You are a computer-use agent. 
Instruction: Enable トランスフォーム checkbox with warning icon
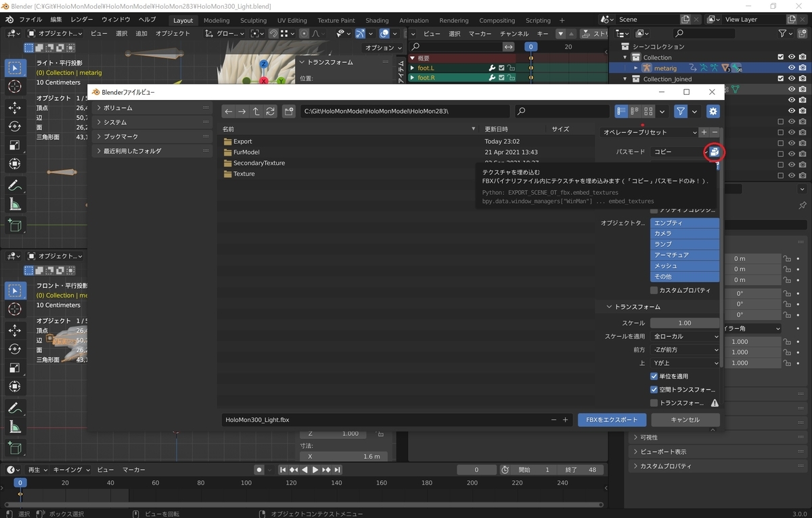click(654, 403)
